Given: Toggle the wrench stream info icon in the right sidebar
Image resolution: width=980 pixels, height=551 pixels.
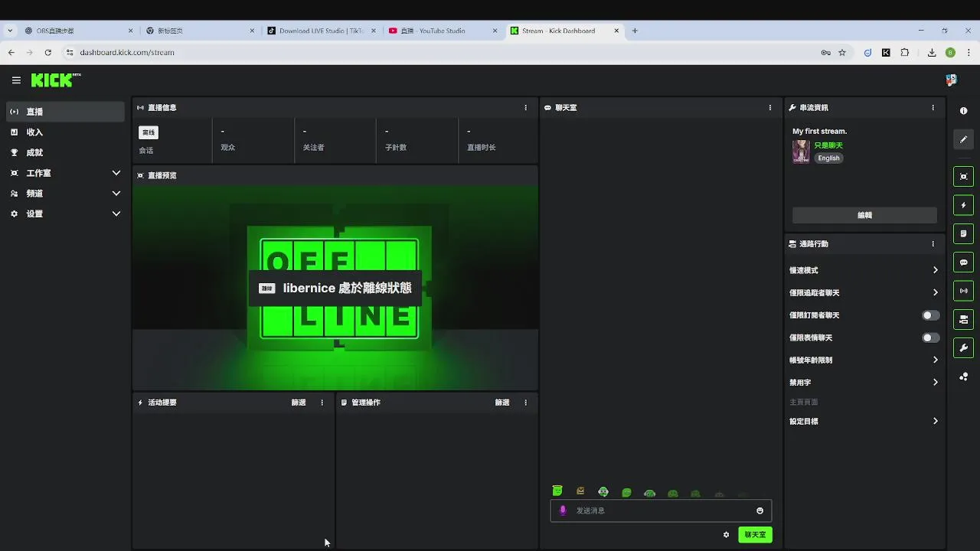Looking at the screenshot, I should click(x=963, y=348).
